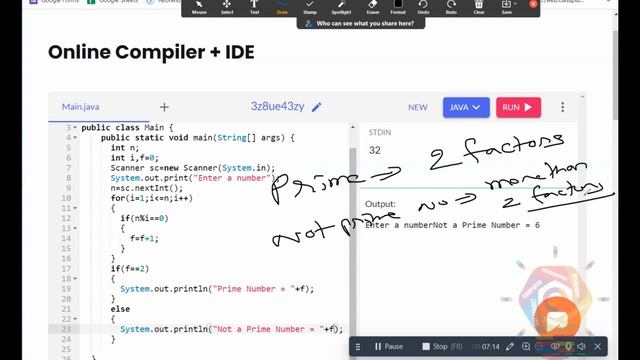
Task: Place cursor on 'int n;' line
Action: pyautogui.click(x=124, y=148)
